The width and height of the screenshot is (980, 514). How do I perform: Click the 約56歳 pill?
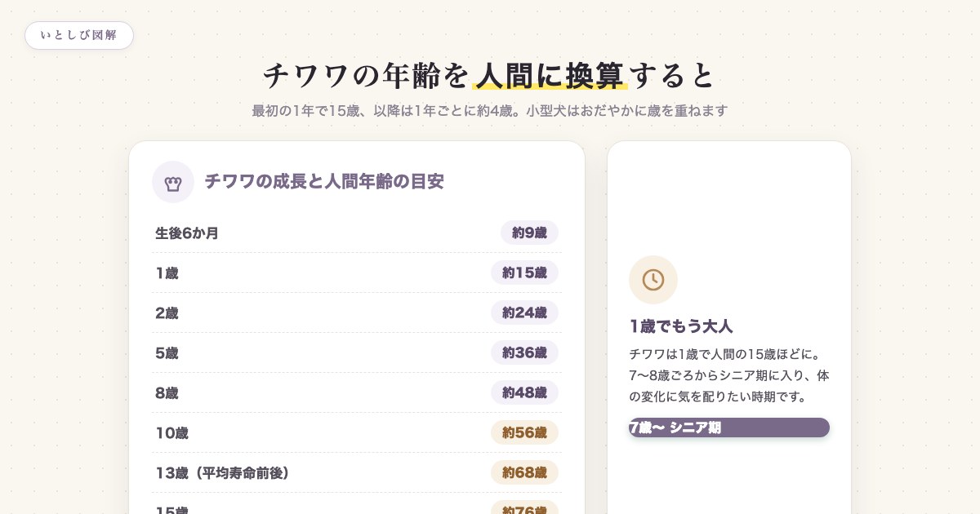524,432
